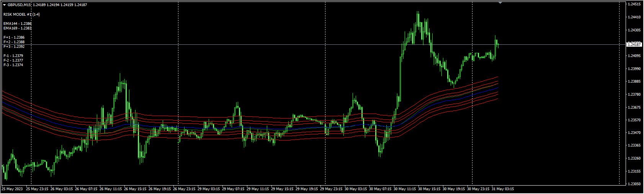
Task: Click the 29 May 23:15 time label
Action: (331, 189)
